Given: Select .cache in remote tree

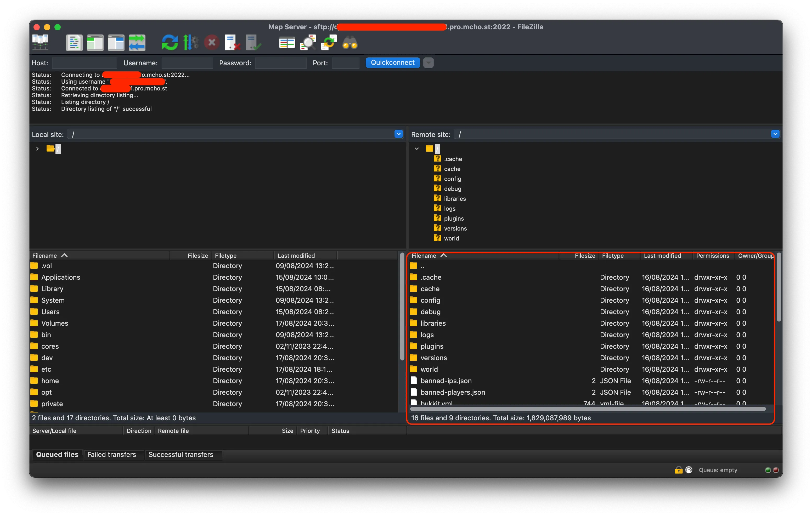Looking at the screenshot, I should [453, 159].
